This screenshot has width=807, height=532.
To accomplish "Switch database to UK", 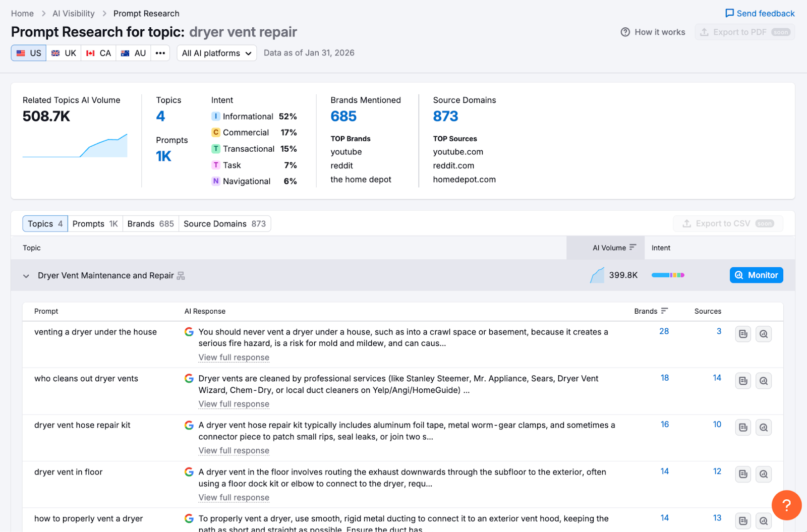I will (x=64, y=53).
